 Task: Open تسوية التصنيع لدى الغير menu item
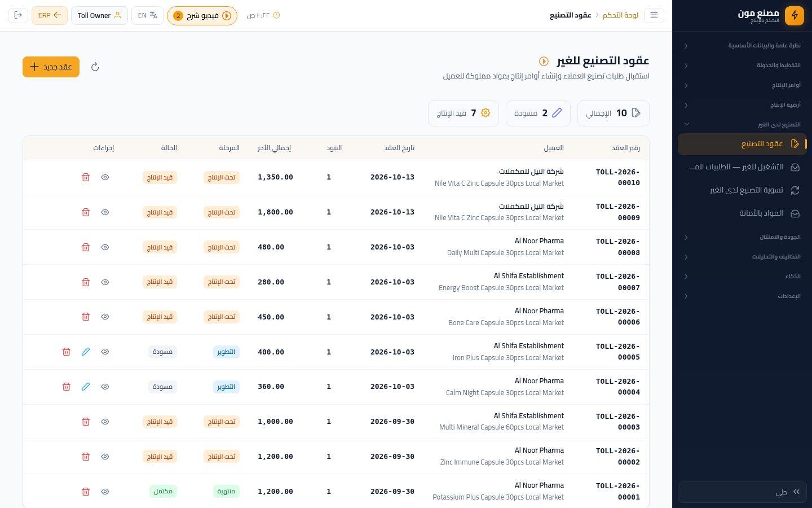(742, 190)
